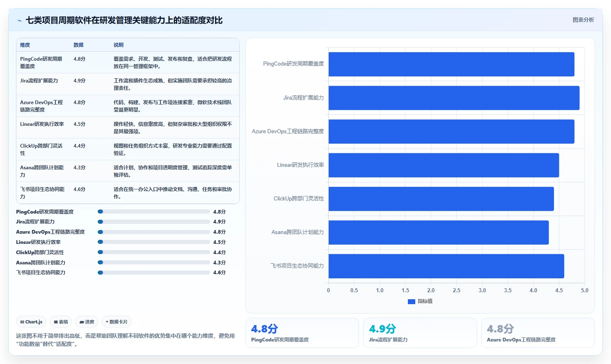Click the Jira流程扩展能力 progress bar
611x364 pixels.
(154, 222)
